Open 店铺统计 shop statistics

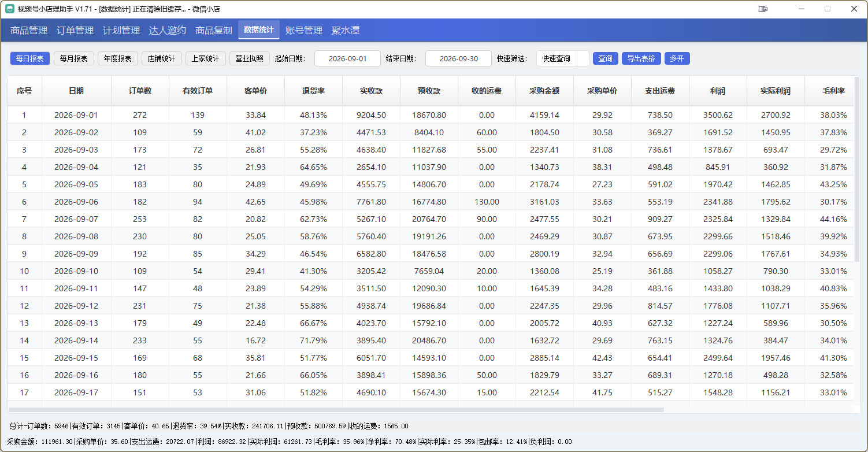click(162, 58)
